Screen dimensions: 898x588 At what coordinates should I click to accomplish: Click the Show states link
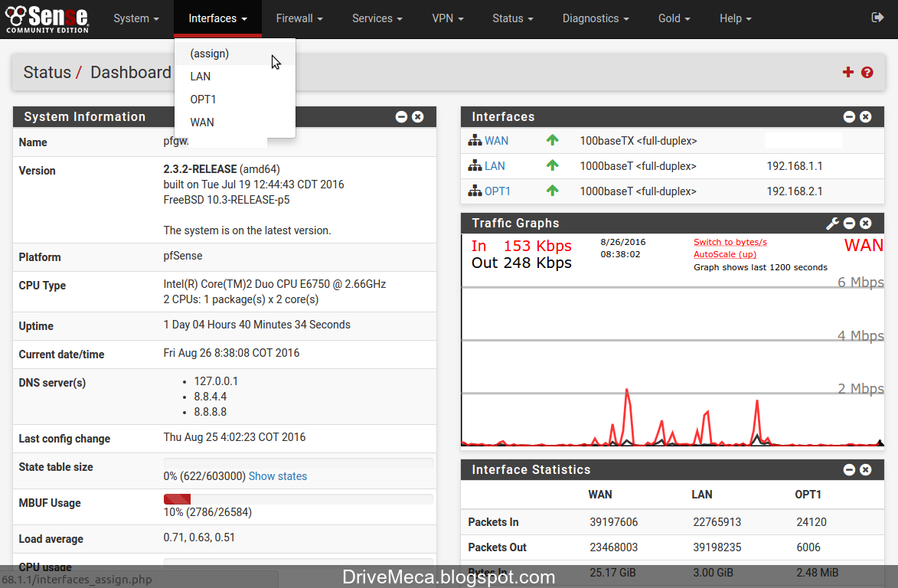point(277,475)
